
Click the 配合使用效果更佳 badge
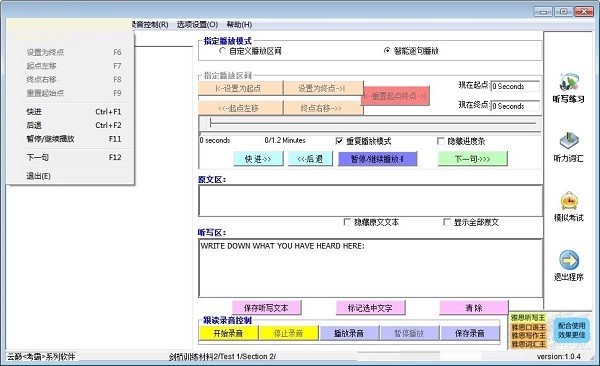[571, 330]
